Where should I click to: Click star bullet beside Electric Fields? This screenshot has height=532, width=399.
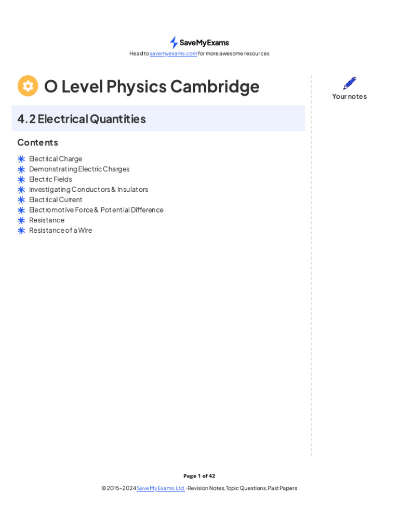click(21, 179)
